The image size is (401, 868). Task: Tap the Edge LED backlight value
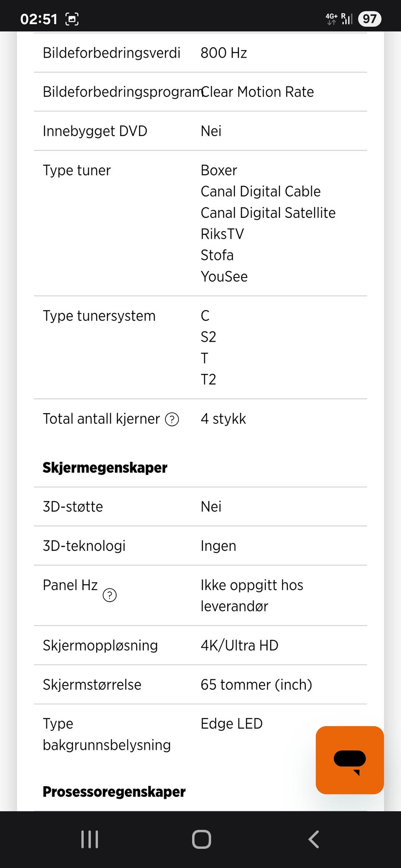231,724
